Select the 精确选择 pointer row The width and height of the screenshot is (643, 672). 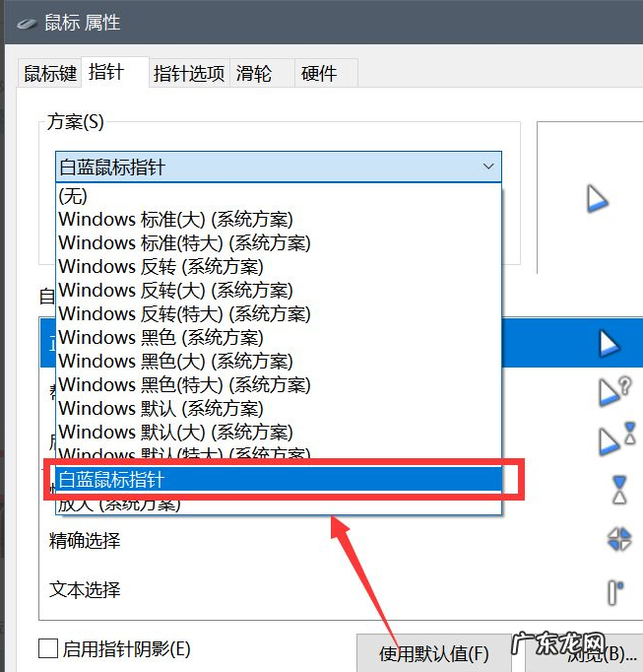341,540
